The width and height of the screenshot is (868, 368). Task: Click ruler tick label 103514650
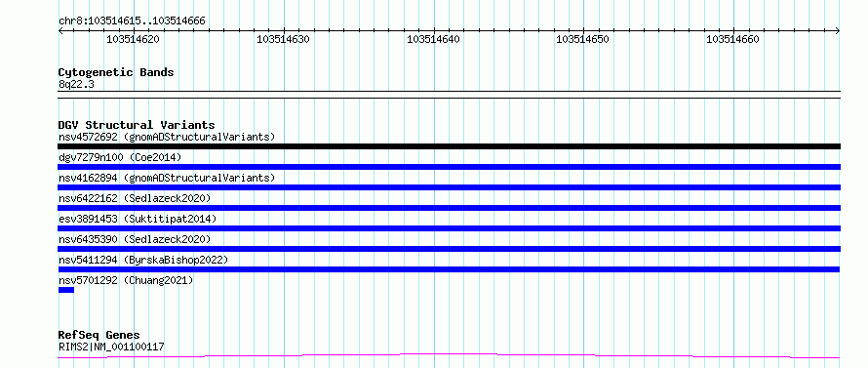pyautogui.click(x=582, y=39)
